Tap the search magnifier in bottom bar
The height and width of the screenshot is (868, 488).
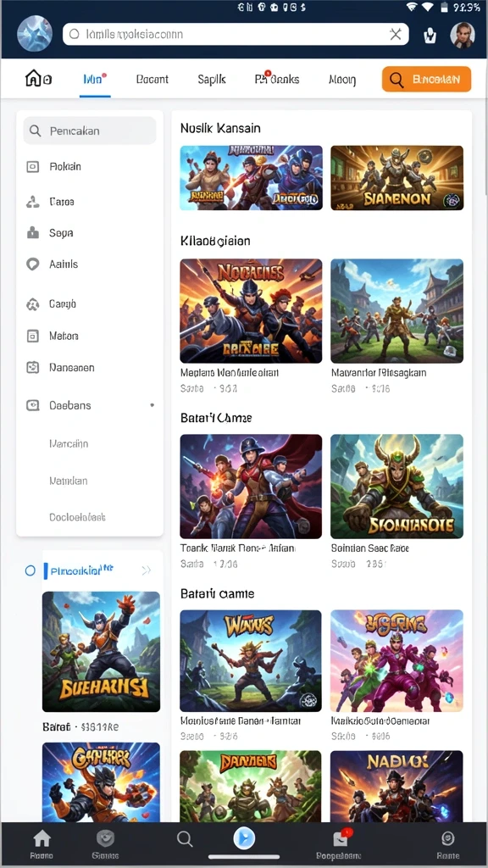(185, 839)
